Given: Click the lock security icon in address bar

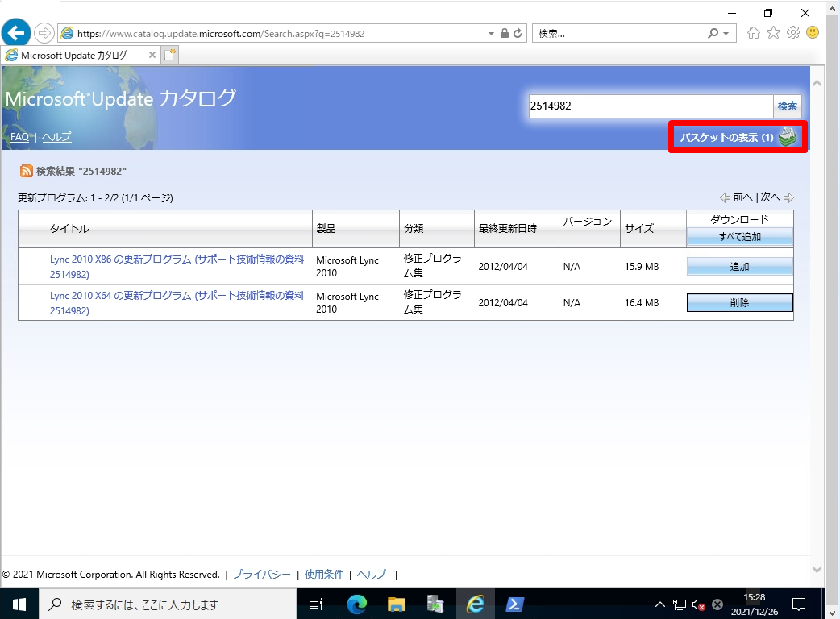Looking at the screenshot, I should click(504, 33).
